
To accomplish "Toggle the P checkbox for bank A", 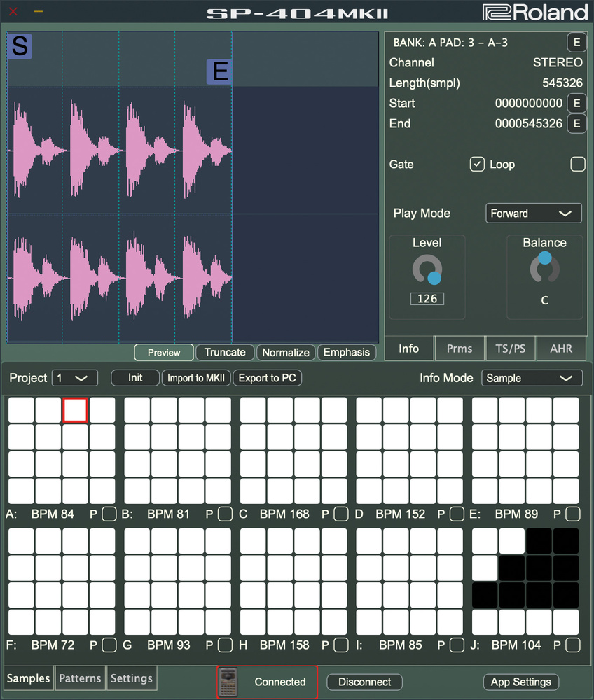I will click(109, 514).
